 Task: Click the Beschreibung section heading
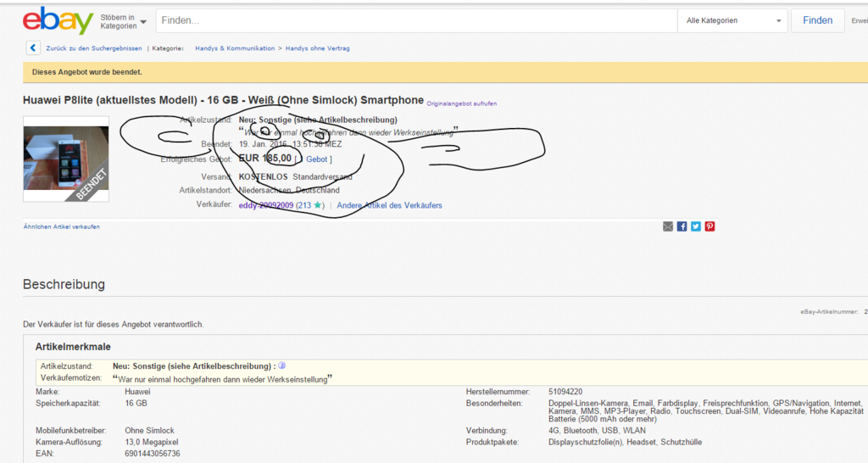click(x=64, y=284)
